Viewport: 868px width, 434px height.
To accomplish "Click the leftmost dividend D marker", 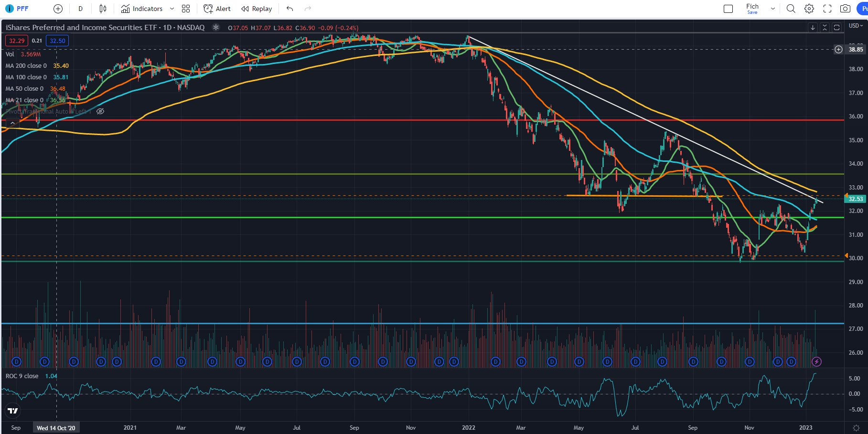I will click(x=17, y=361).
